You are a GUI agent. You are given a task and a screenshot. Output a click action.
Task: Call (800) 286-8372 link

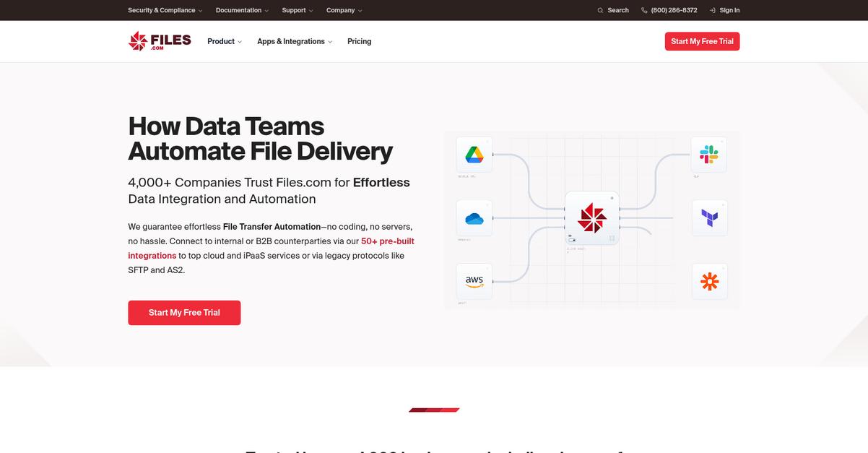coord(669,10)
